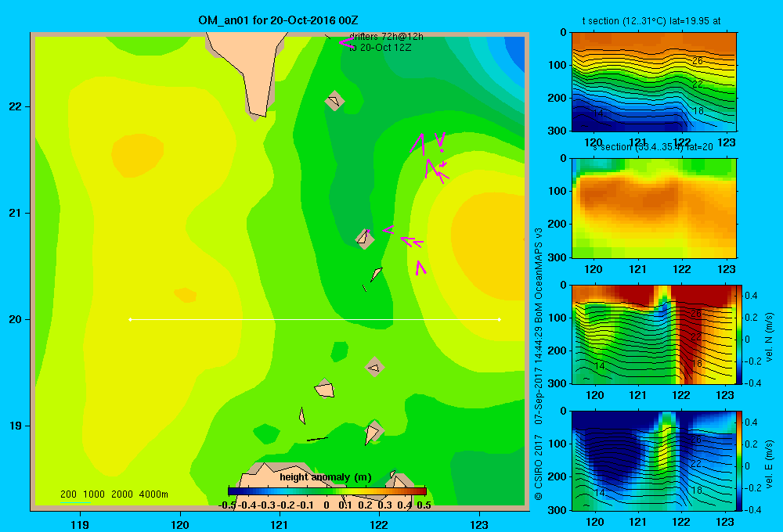The image size is (783, 532).
Task: Click longitude label 121 under main map
Action: (280, 524)
